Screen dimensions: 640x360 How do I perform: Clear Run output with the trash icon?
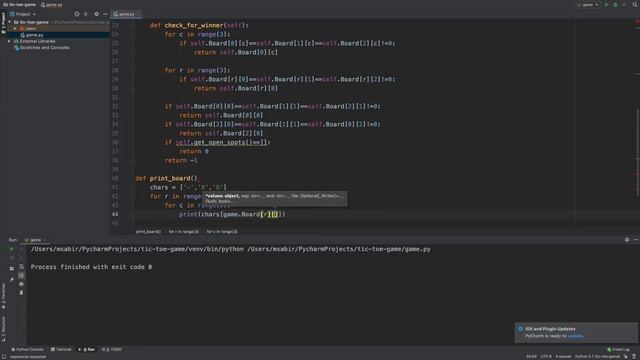(x=21, y=293)
